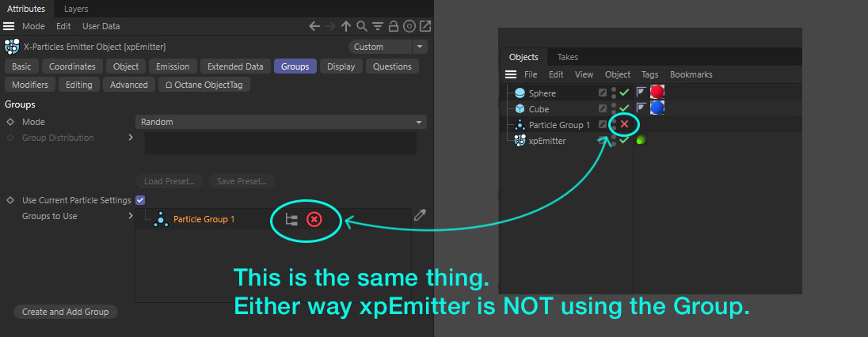Screen dimensions: 868x337
Task: Toggle the xpEmitter green enable checkmark
Action: click(624, 140)
